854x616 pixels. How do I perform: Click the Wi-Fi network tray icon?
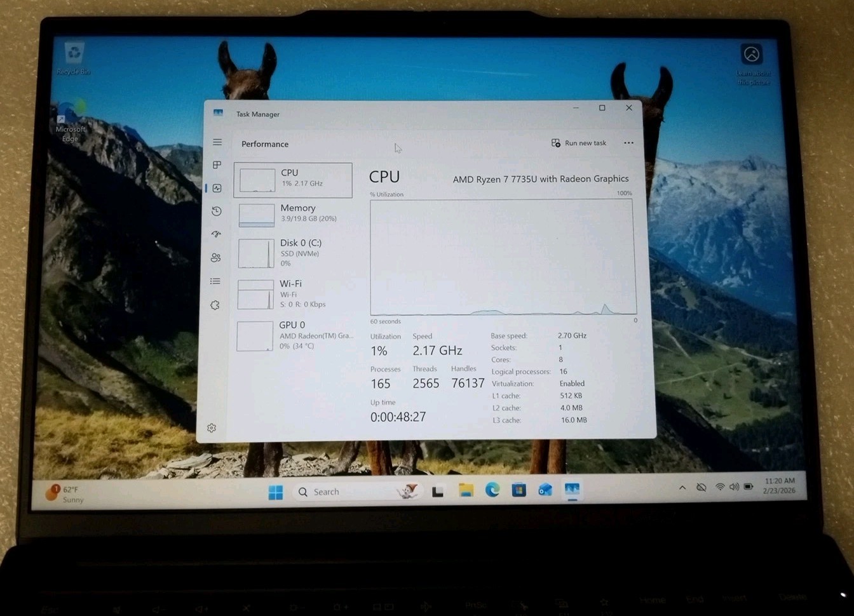click(x=720, y=487)
